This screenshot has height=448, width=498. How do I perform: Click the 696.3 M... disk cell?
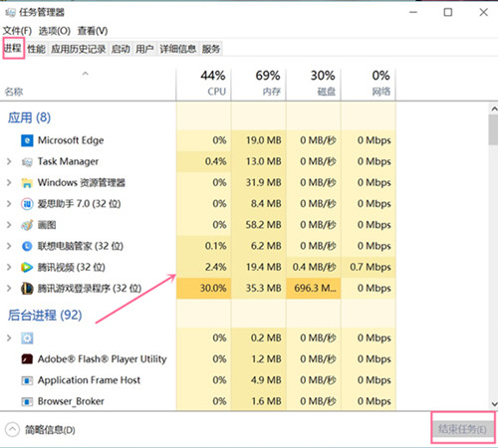pyautogui.click(x=313, y=289)
